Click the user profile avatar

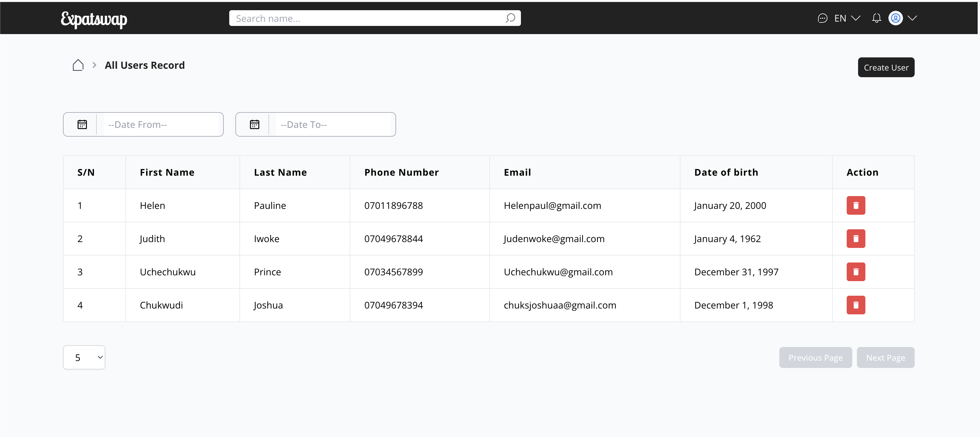pos(895,18)
